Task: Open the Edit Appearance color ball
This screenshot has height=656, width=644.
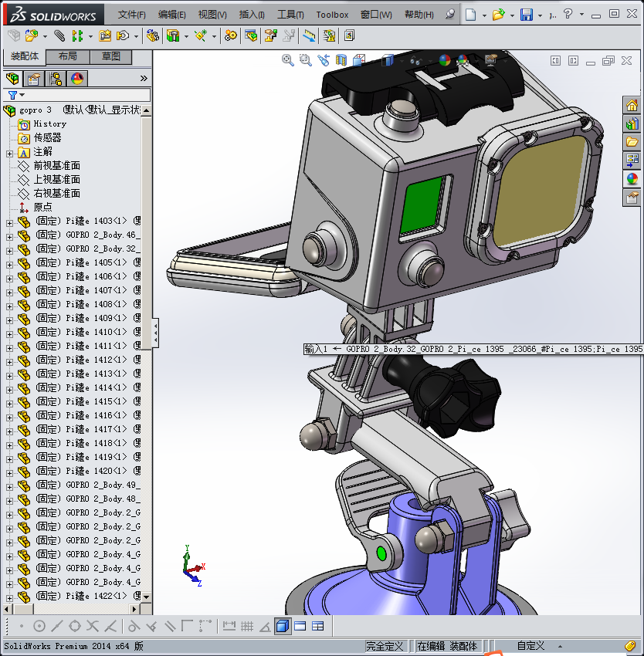Action: tap(444, 59)
